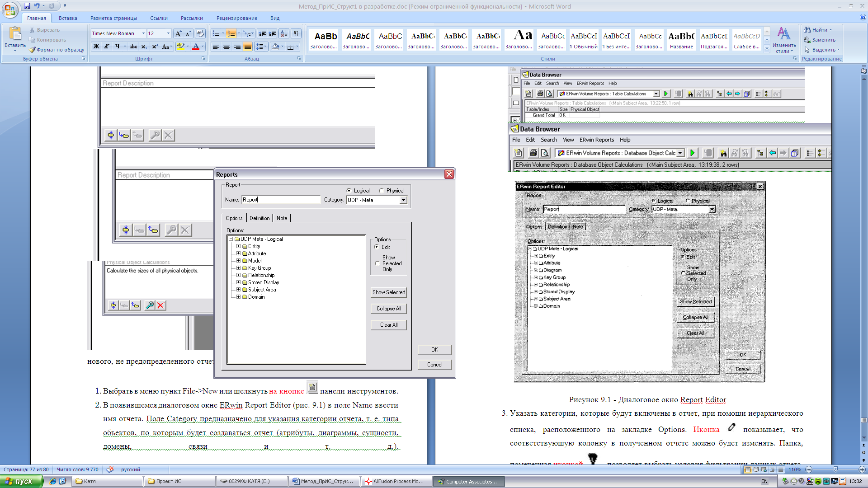
Task: Apply superscript formatting
Action: [x=154, y=47]
